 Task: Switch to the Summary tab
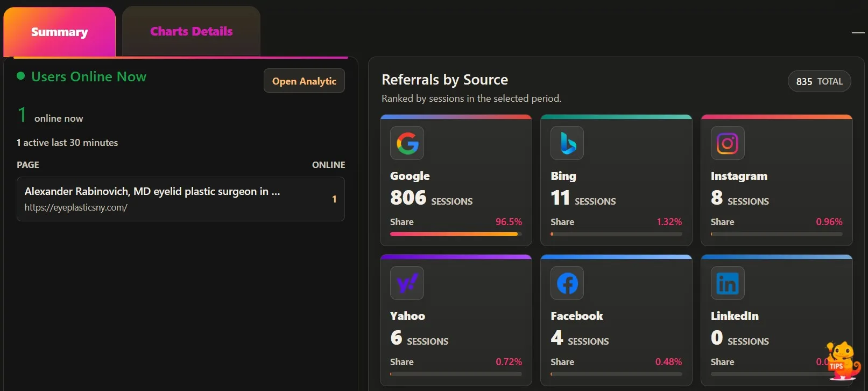coord(60,32)
